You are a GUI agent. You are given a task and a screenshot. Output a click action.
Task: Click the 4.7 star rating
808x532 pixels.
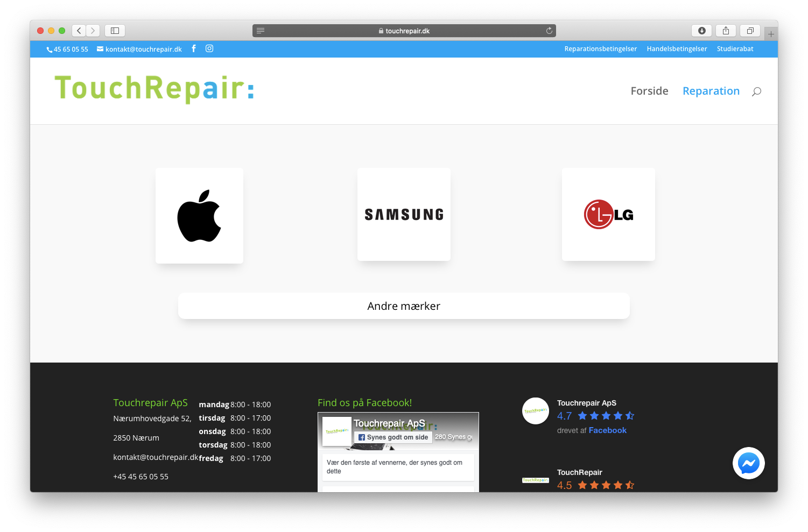(595, 416)
